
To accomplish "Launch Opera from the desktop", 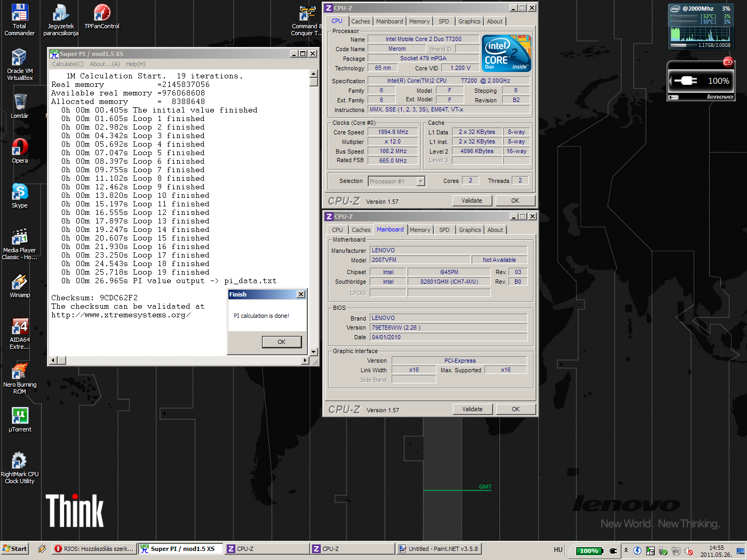I will 20,150.
